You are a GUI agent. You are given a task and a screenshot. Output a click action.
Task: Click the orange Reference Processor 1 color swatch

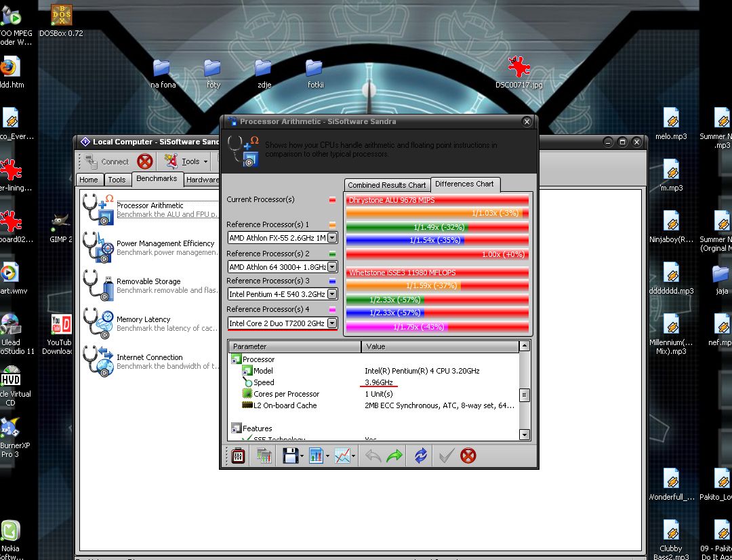332,224
